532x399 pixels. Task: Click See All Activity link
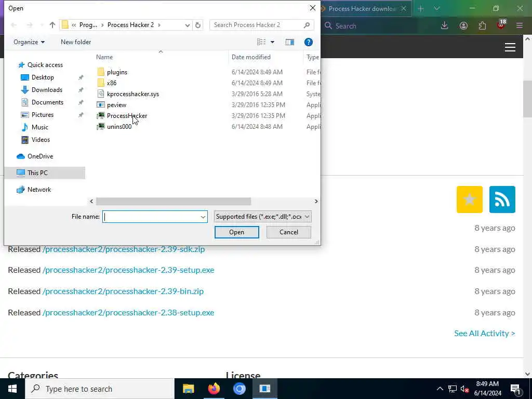485,334
